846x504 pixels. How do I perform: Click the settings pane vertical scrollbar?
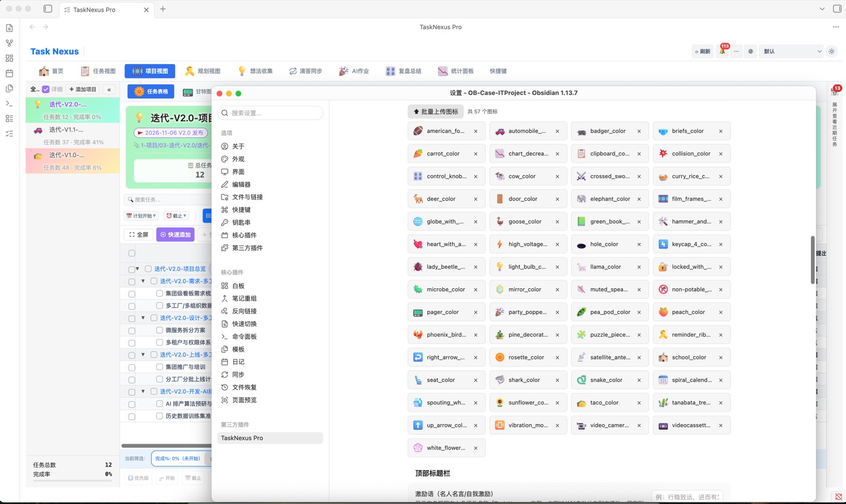[x=812, y=260]
